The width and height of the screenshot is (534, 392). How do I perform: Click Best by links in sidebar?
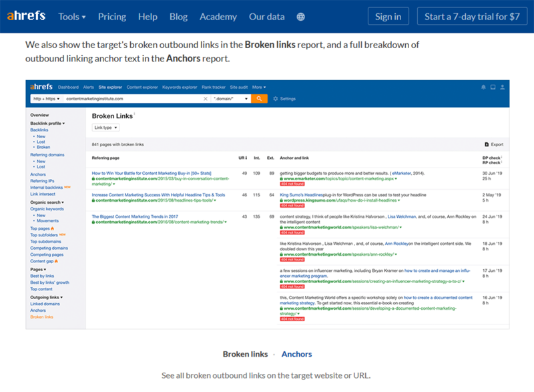click(42, 276)
